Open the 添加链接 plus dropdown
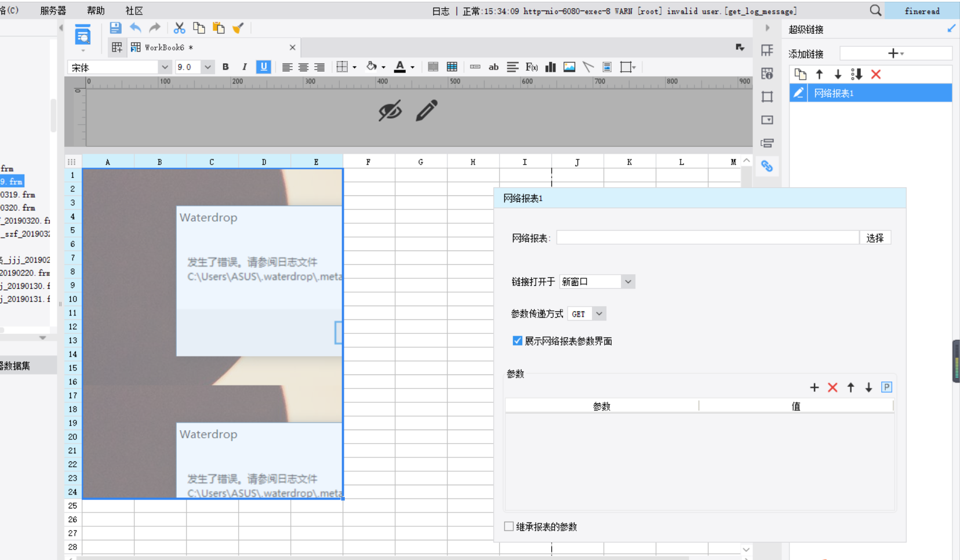Screen dimensions: 960x560 pyautogui.click(x=896, y=53)
